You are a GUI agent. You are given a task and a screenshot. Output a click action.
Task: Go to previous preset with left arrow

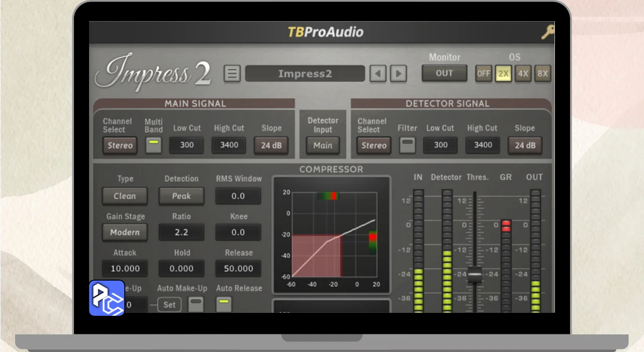click(x=378, y=74)
